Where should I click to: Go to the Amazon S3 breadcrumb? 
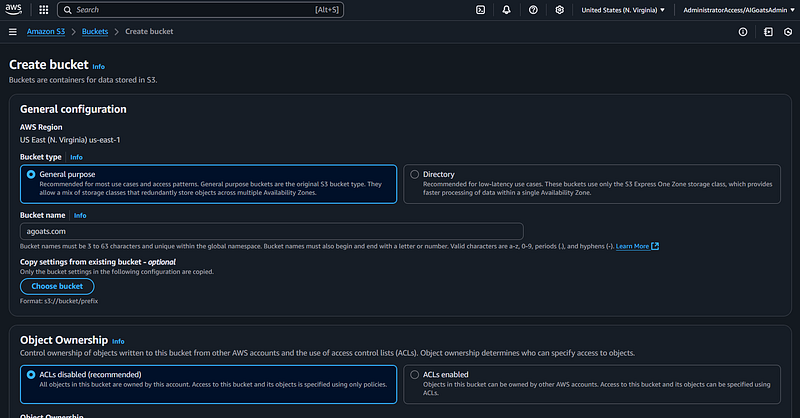(x=49, y=32)
